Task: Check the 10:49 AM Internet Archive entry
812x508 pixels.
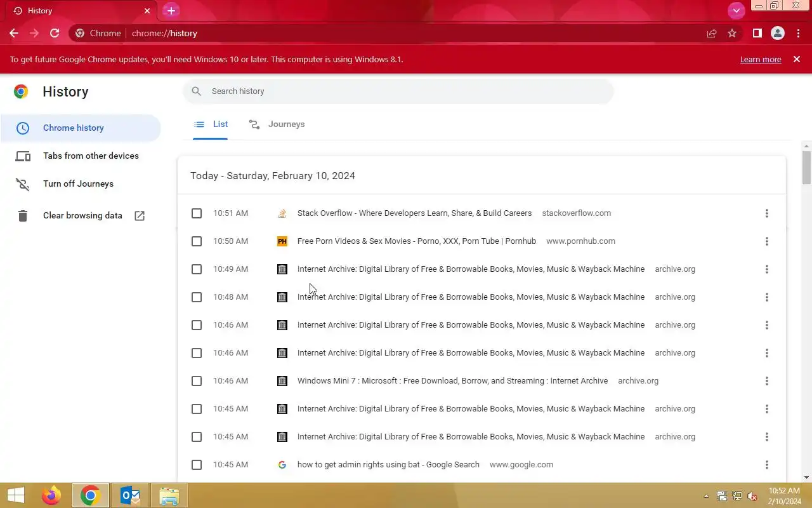Action: (197, 269)
